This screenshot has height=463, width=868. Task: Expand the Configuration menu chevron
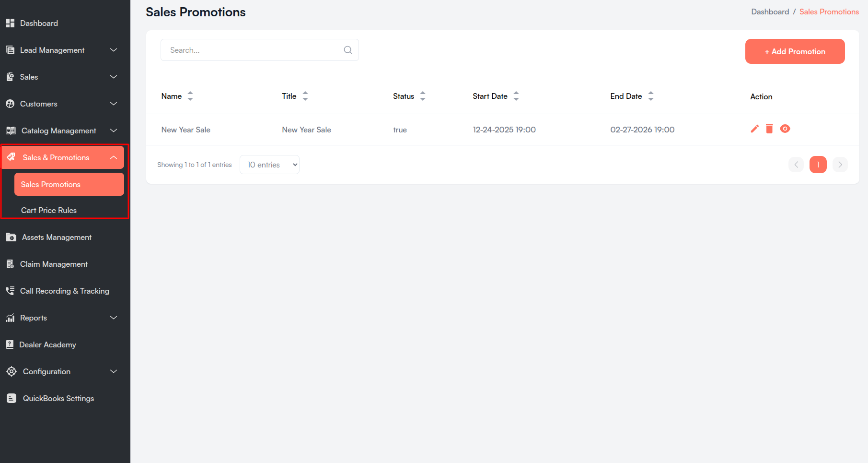[x=114, y=371]
